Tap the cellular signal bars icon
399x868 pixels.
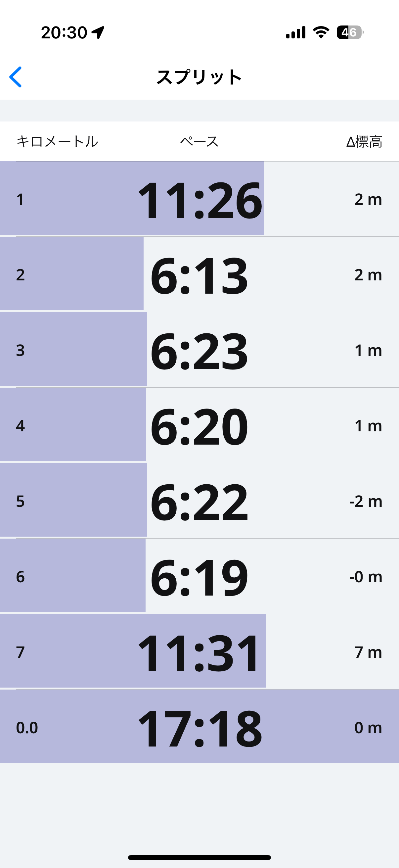tap(296, 32)
